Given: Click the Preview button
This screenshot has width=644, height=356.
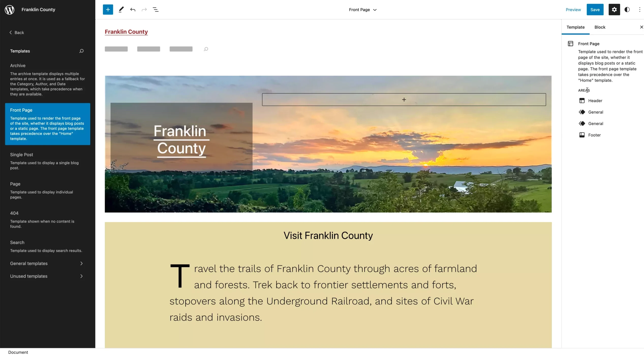Looking at the screenshot, I should click(x=573, y=9).
